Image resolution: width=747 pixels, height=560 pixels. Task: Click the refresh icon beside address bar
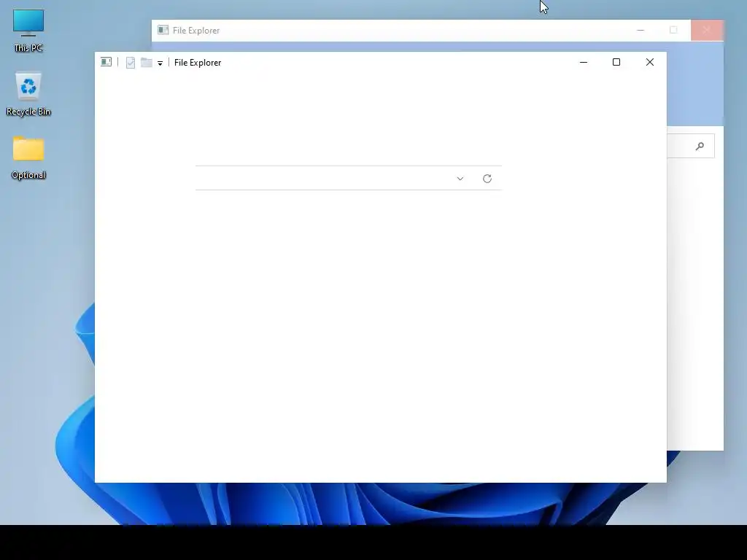[487, 179]
